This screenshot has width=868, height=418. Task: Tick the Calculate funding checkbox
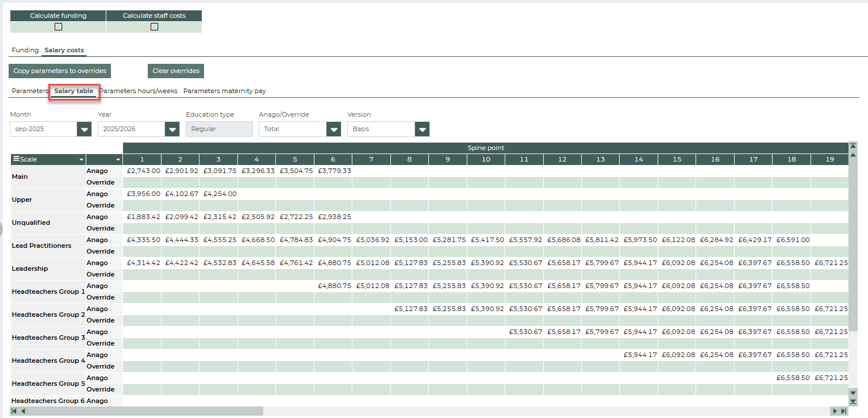coord(58,26)
